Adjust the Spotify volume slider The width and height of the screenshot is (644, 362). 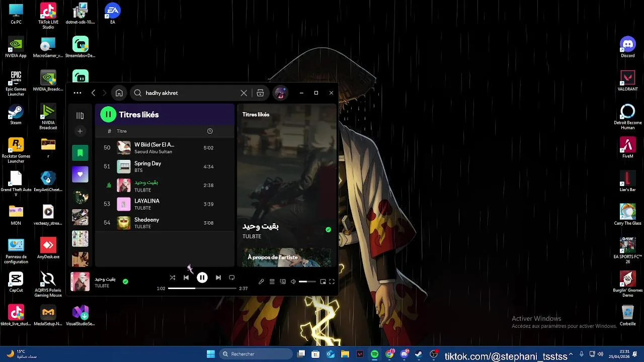coord(306,282)
